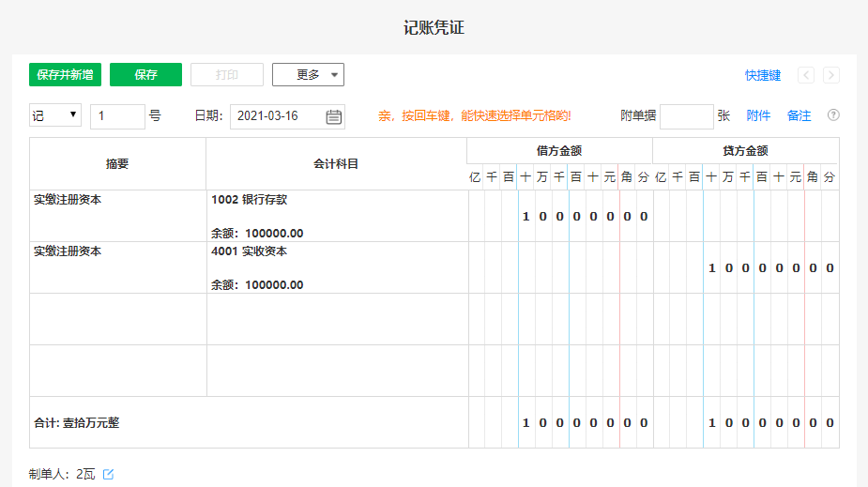Click 保存并新增 button
Screen dimensions: 868x487
(65, 75)
